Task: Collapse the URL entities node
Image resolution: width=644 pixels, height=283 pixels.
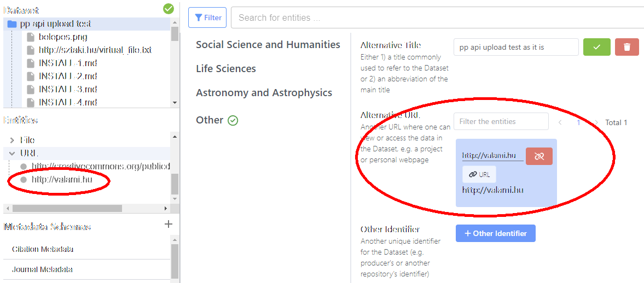Action: 12,154
